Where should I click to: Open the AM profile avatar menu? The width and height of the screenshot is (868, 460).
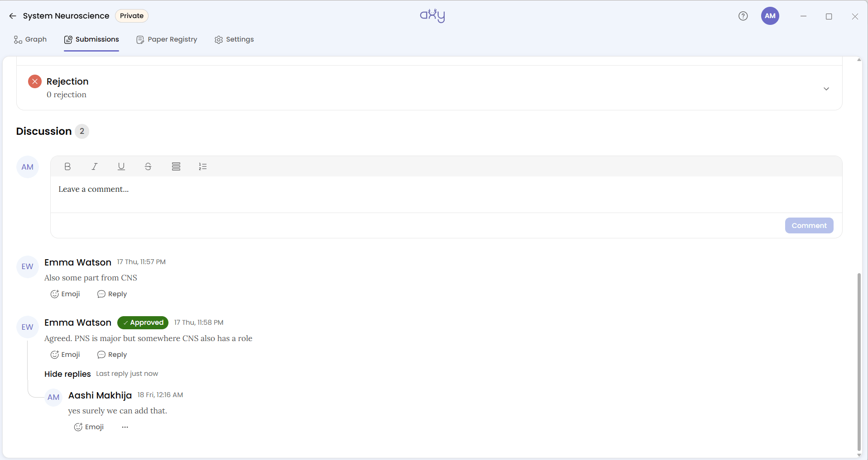click(770, 16)
